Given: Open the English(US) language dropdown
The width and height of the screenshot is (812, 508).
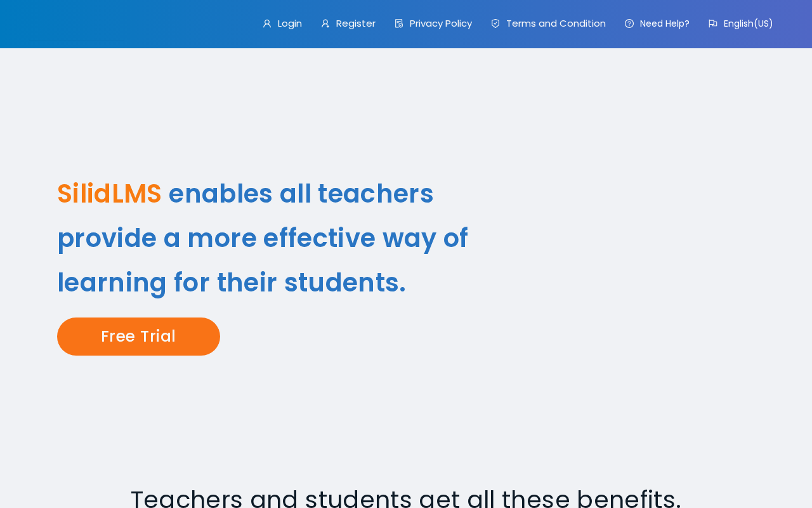Looking at the screenshot, I should coord(748,23).
